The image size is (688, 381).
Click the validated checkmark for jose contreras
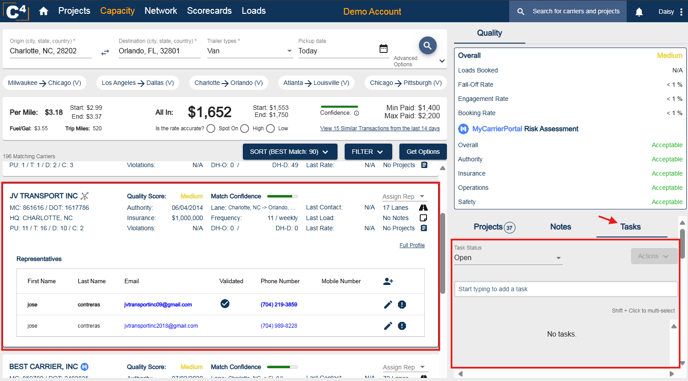coord(225,304)
